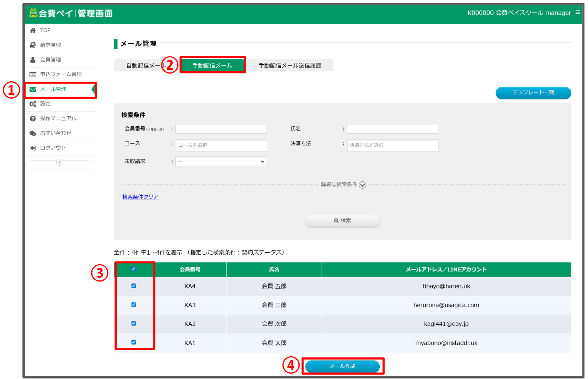Click the 設定 gears icon
Image resolution: width=588 pixels, height=379 pixels.
[x=33, y=104]
